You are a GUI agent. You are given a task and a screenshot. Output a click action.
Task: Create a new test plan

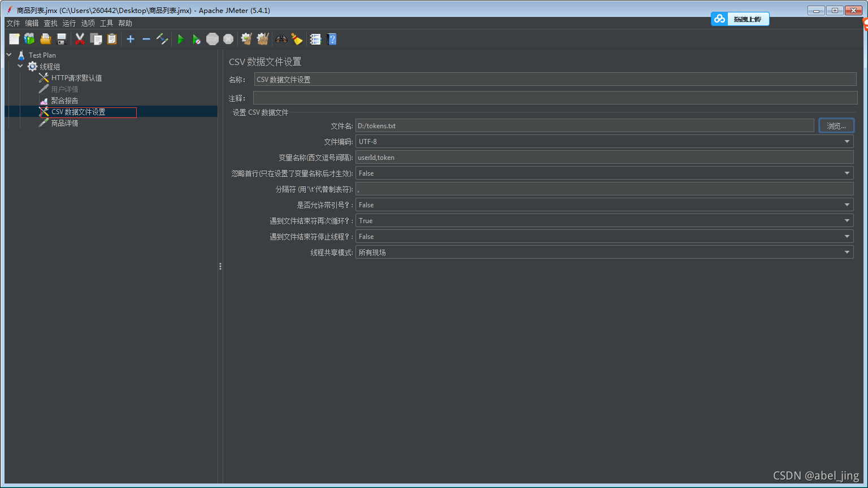[x=12, y=39]
